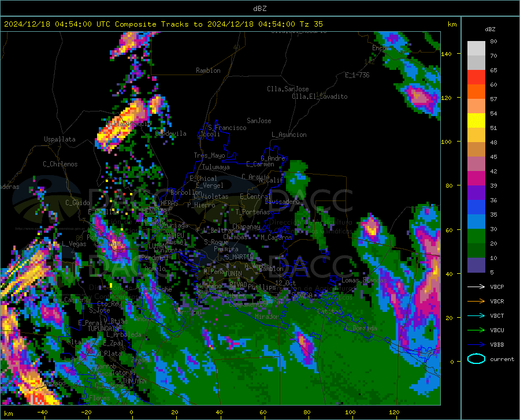
Task: Click the white VBCP arrow in legend
Action: point(476,287)
